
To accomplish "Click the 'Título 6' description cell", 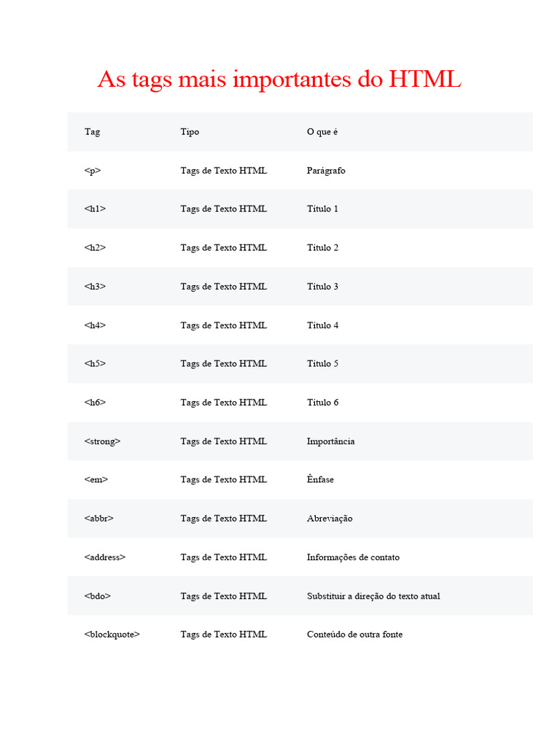I will coord(322,402).
